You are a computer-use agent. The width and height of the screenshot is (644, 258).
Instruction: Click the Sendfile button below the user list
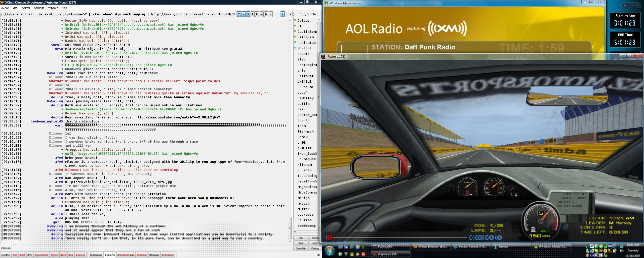[301, 248]
